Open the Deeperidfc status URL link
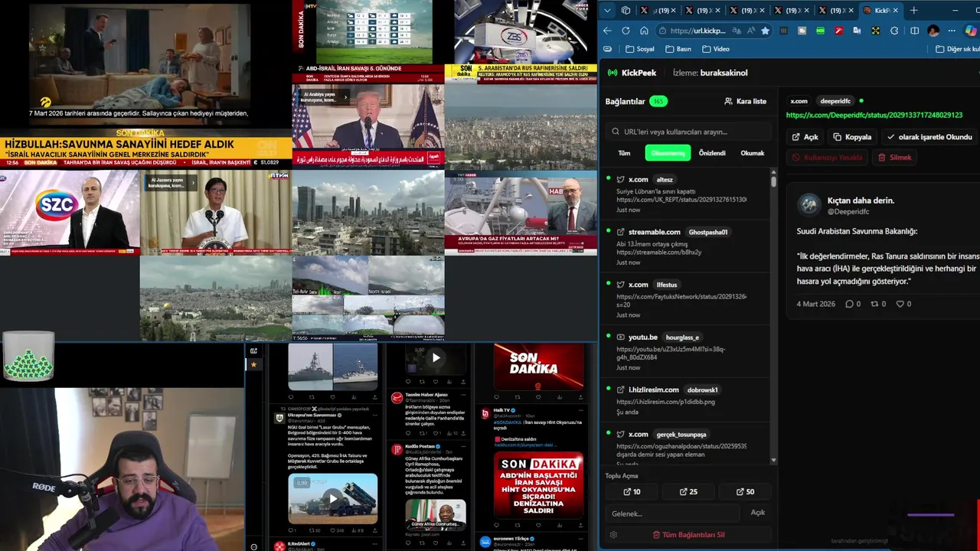 point(874,115)
